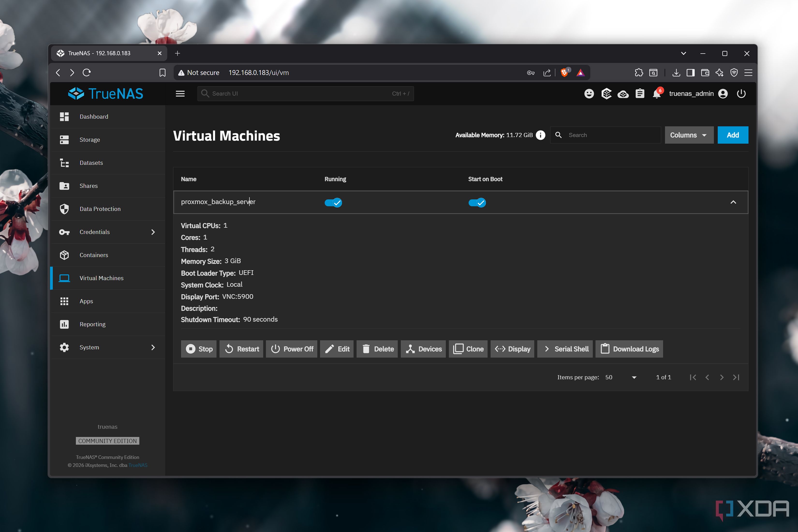Click the Available Memory info icon
The width and height of the screenshot is (798, 532).
[540, 135]
